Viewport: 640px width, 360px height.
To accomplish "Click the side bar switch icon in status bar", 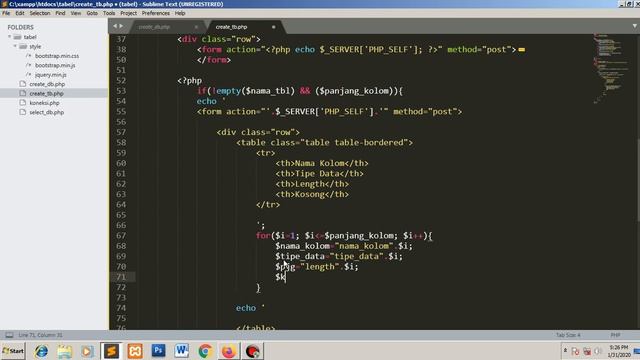I will [x=9, y=335].
